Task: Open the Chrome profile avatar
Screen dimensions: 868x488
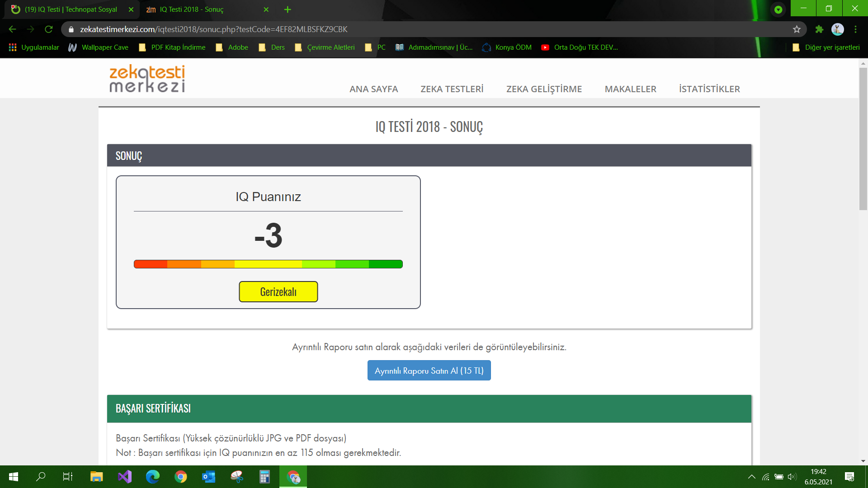Action: [837, 29]
